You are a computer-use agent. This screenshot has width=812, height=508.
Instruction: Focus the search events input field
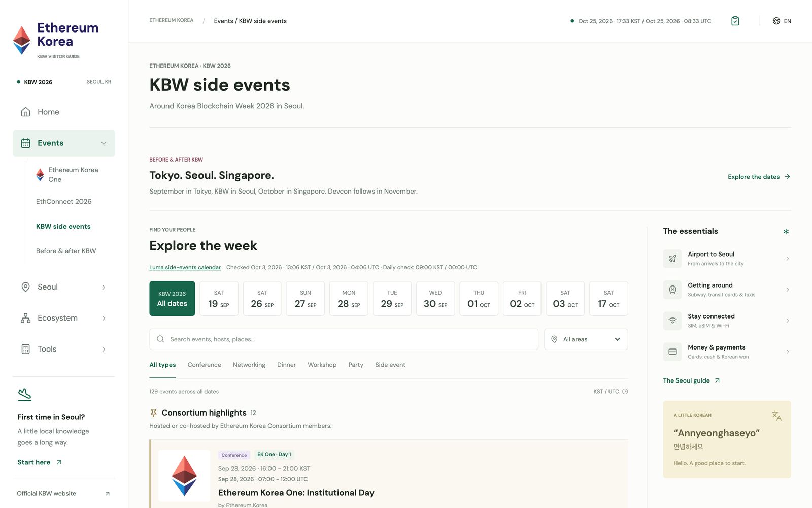click(344, 339)
